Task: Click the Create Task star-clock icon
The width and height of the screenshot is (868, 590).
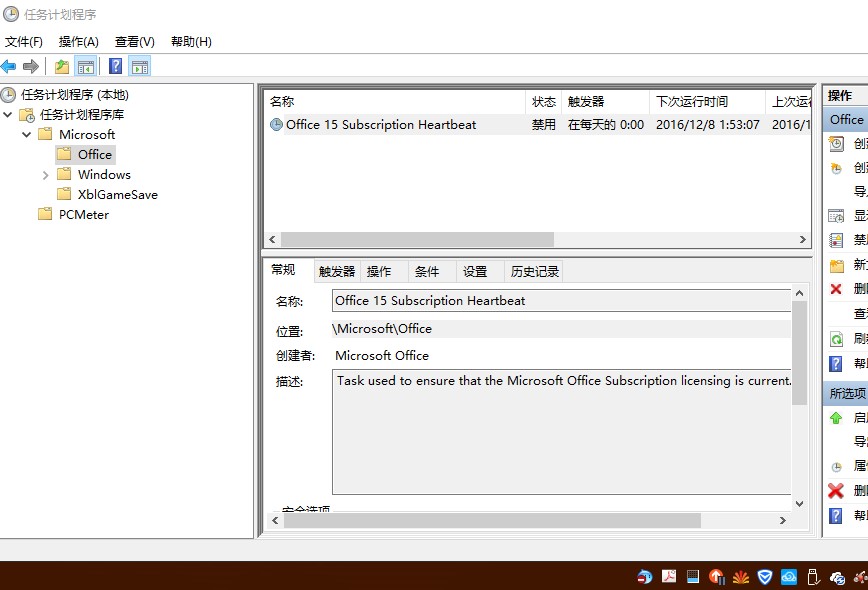Action: click(836, 168)
